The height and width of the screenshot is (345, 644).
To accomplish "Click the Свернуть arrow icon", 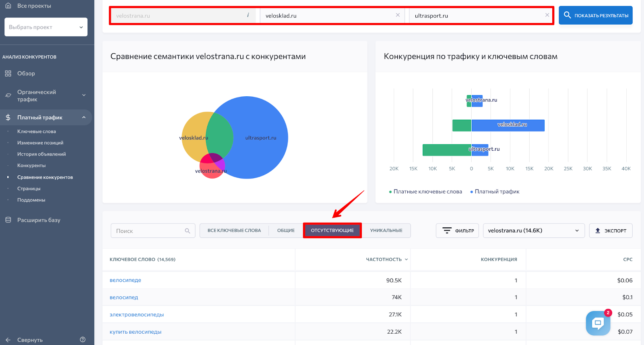I will [x=8, y=340].
